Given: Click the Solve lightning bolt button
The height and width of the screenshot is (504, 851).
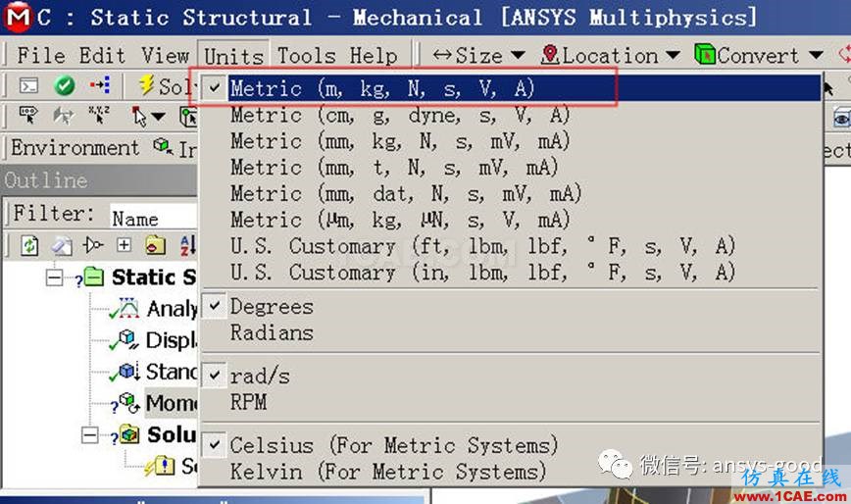Looking at the screenshot, I should click(166, 85).
